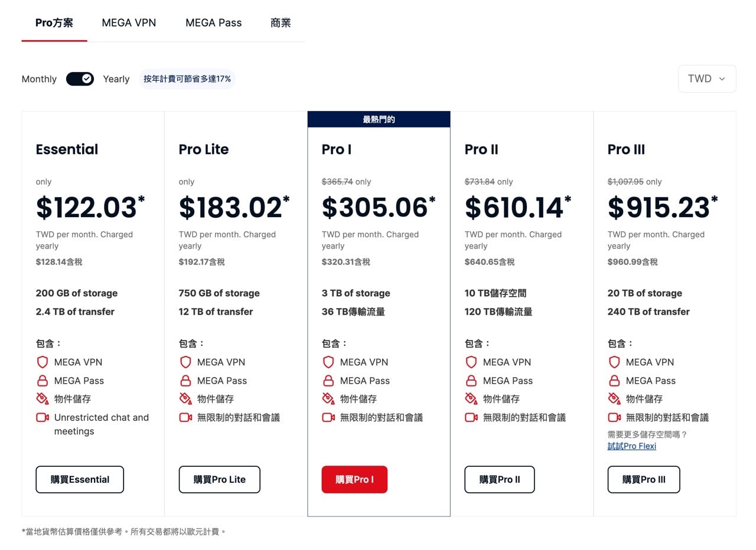This screenshot has height=550, width=756.
Task: Click the object storage bucket icon in Pro I
Action: click(328, 399)
